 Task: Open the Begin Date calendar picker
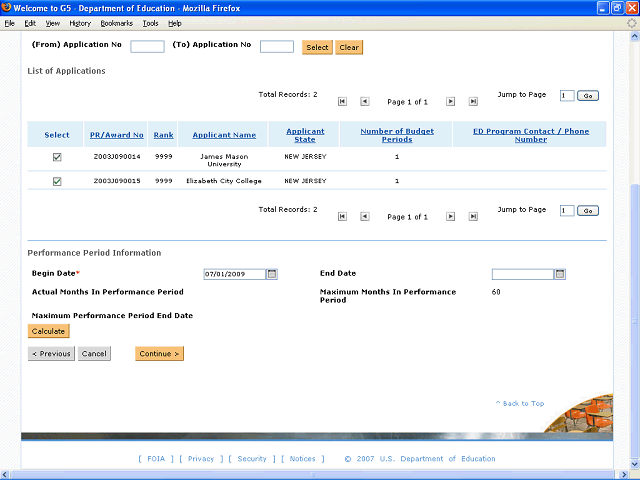tap(272, 274)
